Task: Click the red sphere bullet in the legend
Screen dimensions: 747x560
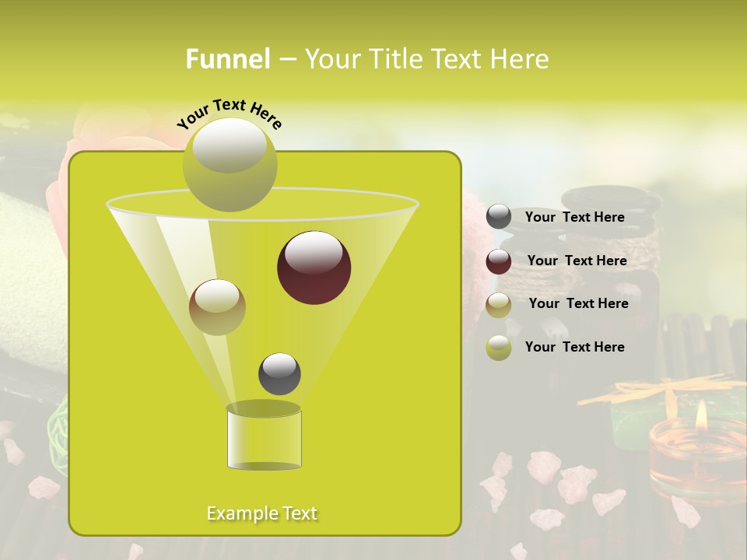Action: [x=499, y=261]
